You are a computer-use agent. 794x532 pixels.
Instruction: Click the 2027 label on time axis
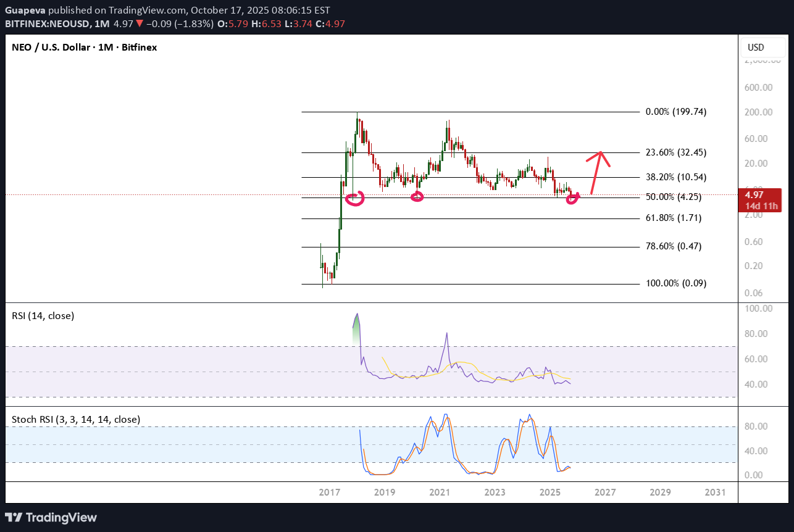[x=605, y=493]
